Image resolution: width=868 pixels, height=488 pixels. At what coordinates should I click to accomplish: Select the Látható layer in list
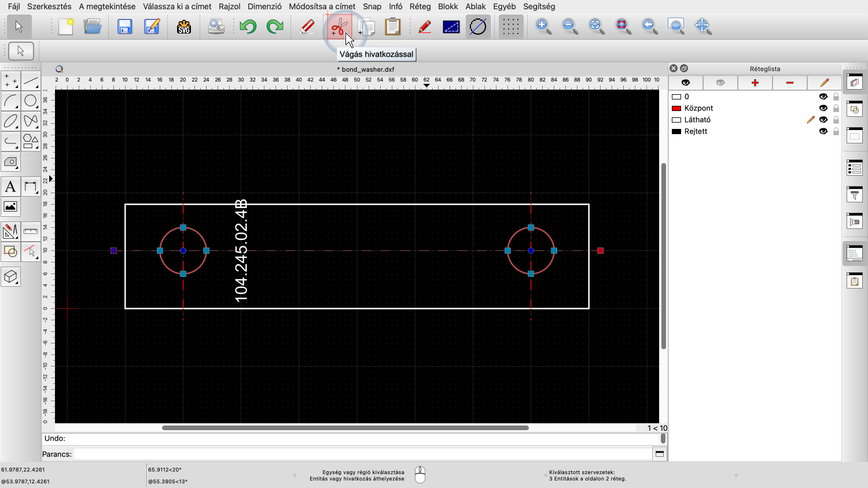pos(697,120)
